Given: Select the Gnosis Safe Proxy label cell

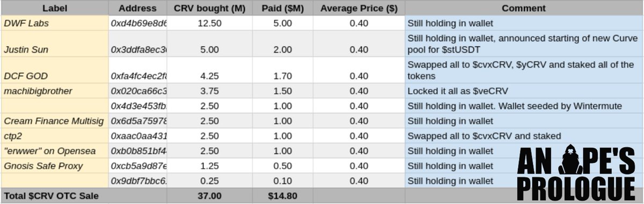Looking at the screenshot, I should (x=55, y=166).
